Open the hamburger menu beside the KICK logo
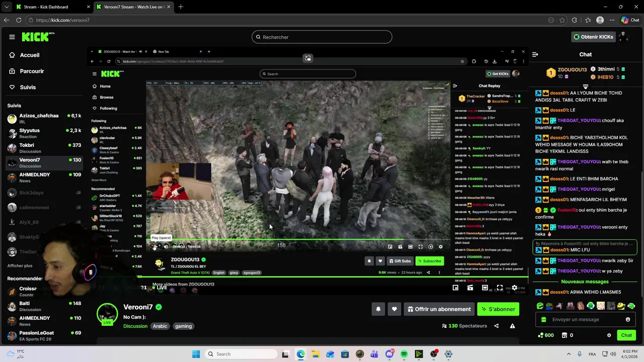This screenshot has height=362, width=644. pos(12,37)
